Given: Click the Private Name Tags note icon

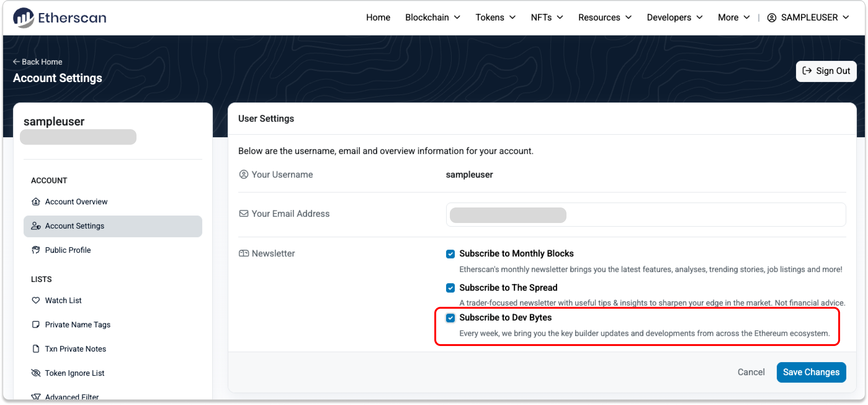Looking at the screenshot, I should 36,325.
